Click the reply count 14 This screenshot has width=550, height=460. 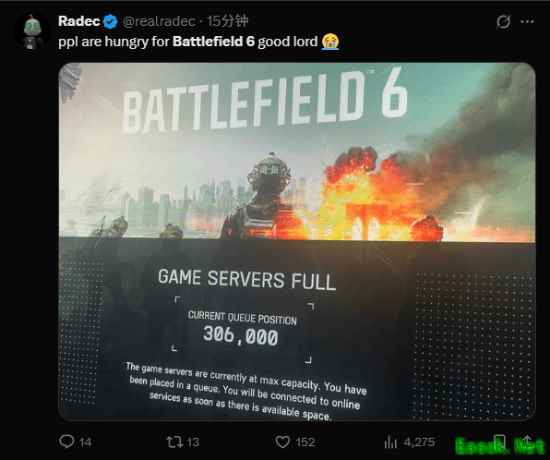pyautogui.click(x=85, y=442)
